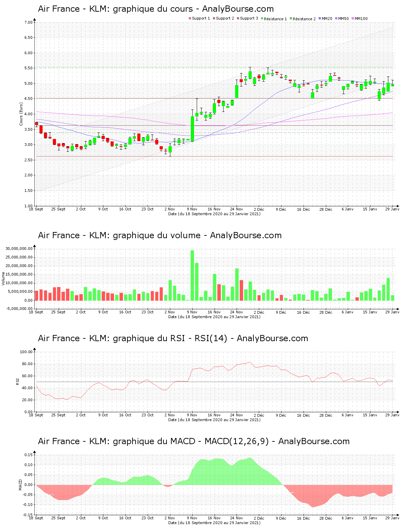This screenshot has height=532, width=412.
Task: Click the 7.00 value on price axis
Action: click(28, 22)
